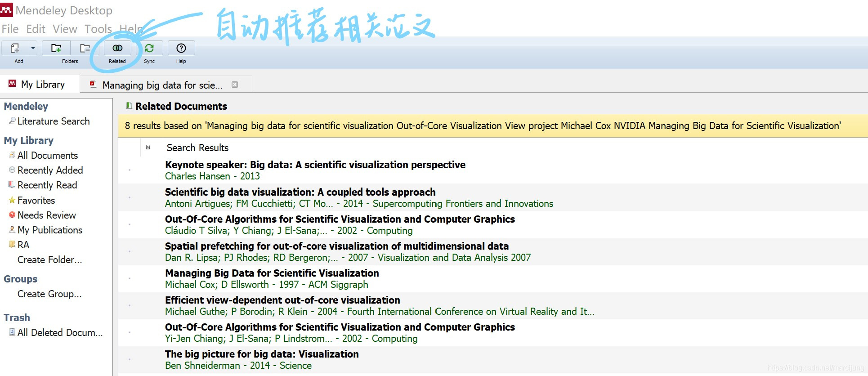Viewport: 868px width, 376px height.
Task: Click the RA folder icon
Action: pos(12,244)
